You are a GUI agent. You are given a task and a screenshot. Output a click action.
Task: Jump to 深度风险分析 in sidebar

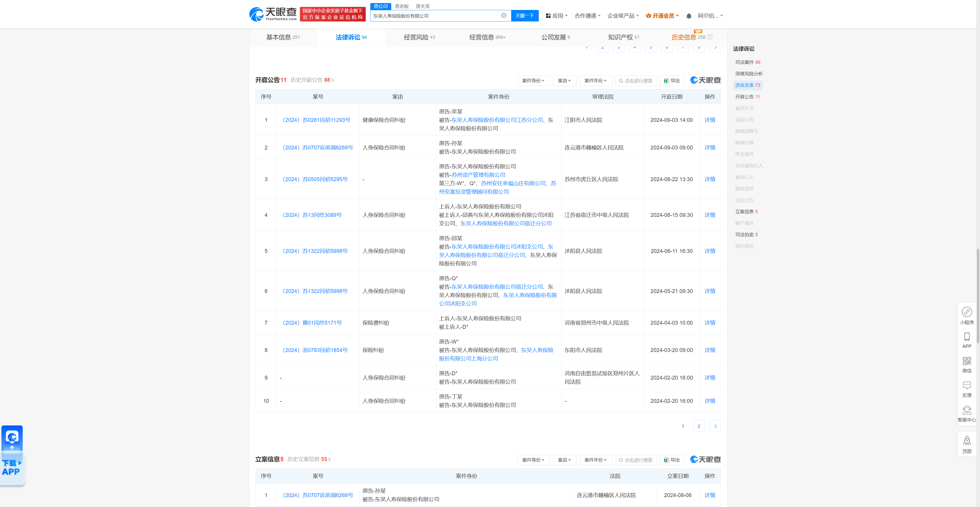749,74
